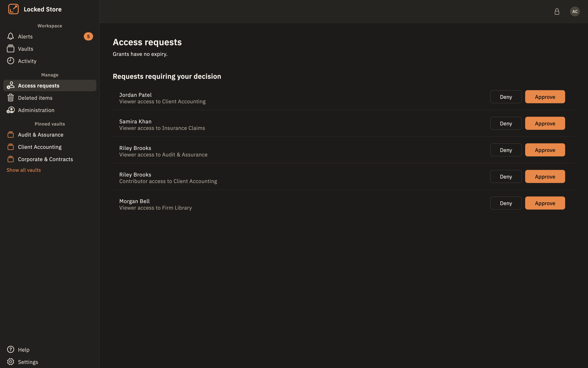Click the lock icon in the header

tap(557, 11)
